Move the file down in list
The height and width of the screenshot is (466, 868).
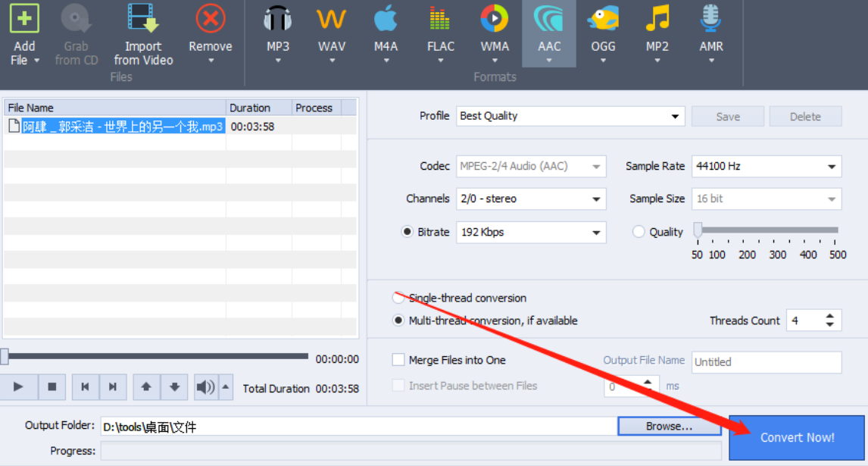coord(174,386)
